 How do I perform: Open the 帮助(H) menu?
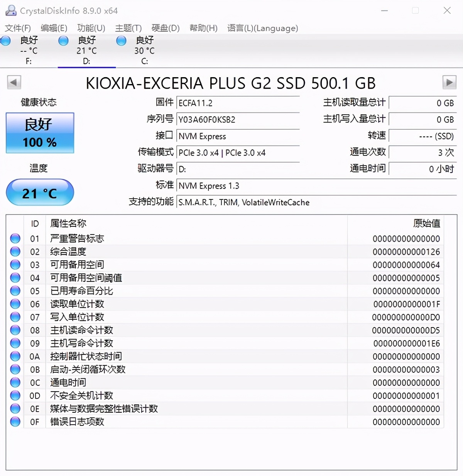coord(203,28)
